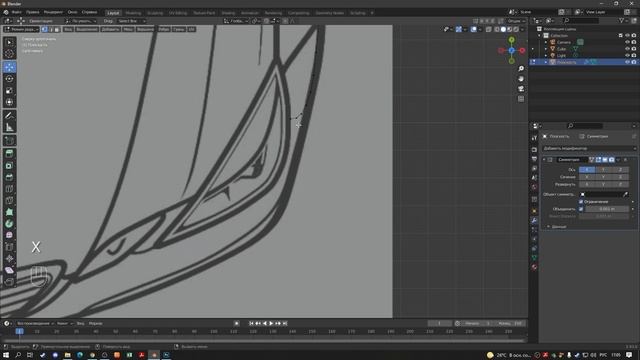Expand the Light item in outliner

pyautogui.click(x=546, y=55)
